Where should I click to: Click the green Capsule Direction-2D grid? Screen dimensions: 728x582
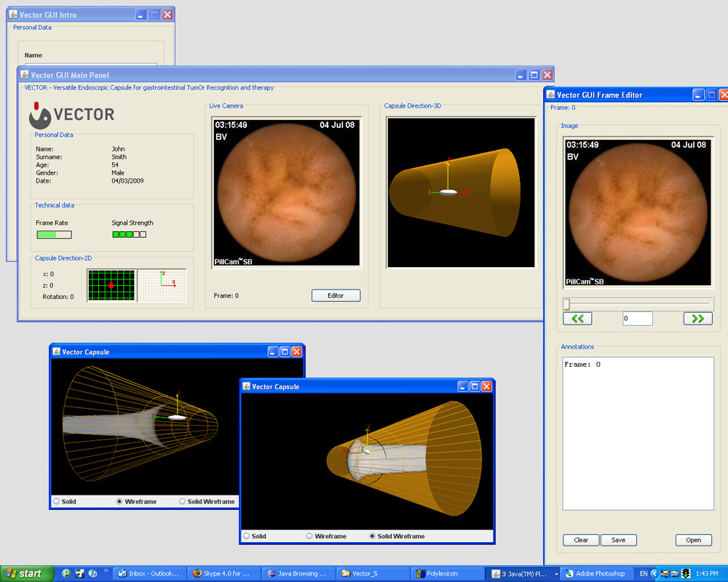click(111, 285)
